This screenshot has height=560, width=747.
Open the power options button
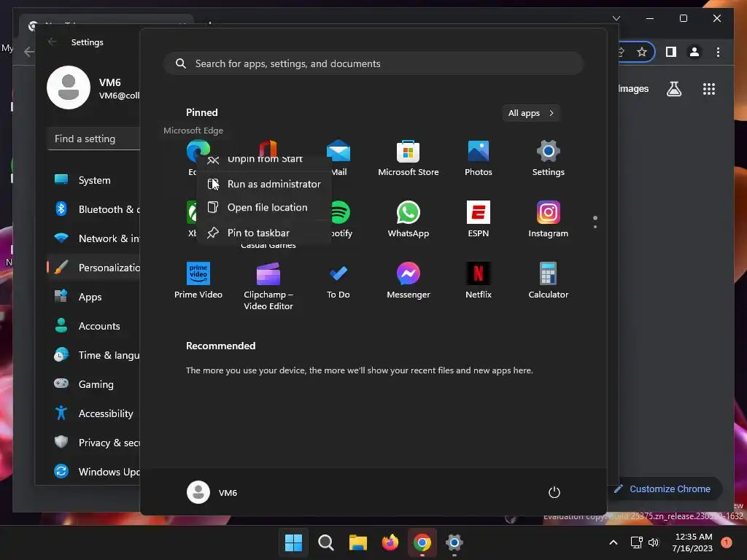(554, 492)
